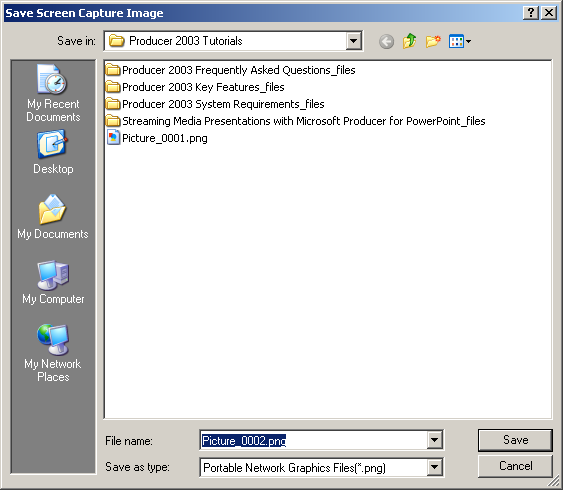Browse My Network Places
The height and width of the screenshot is (490, 563).
click(x=53, y=354)
